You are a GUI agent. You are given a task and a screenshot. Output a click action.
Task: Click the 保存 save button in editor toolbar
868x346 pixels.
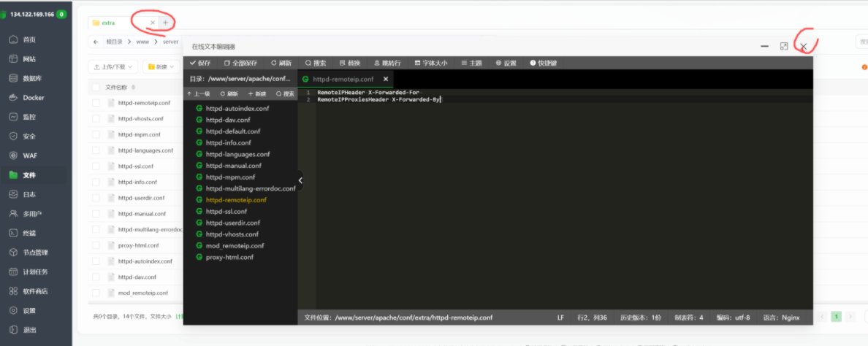coord(200,63)
